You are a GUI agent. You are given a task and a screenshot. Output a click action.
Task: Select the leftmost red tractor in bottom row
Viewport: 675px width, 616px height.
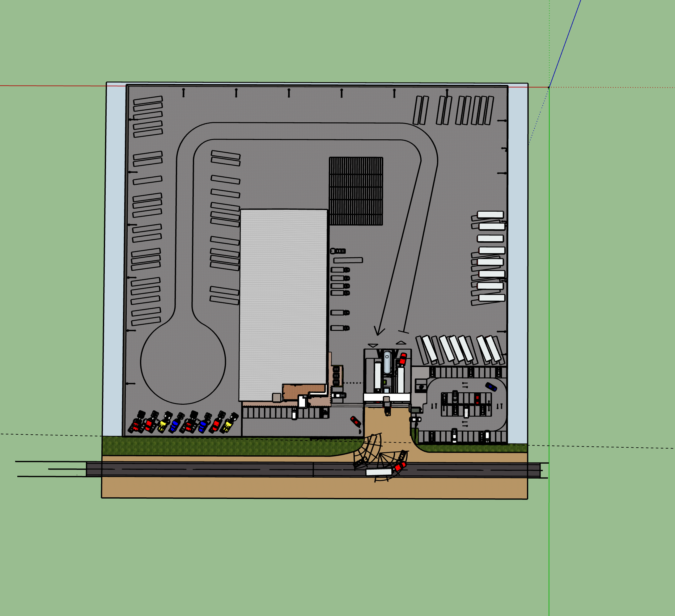(x=137, y=422)
